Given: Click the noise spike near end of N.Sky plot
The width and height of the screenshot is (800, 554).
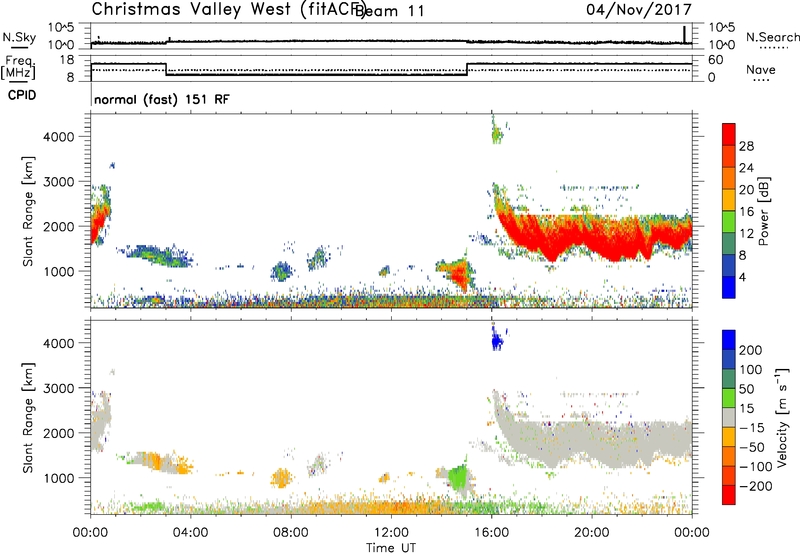Looking at the screenshot, I should (685, 34).
